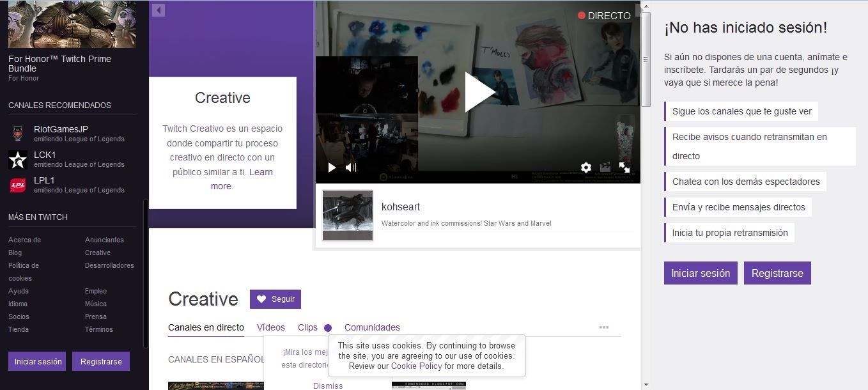Open the Anunciantes footer link
This screenshot has width=868, height=390.
pos(104,240)
